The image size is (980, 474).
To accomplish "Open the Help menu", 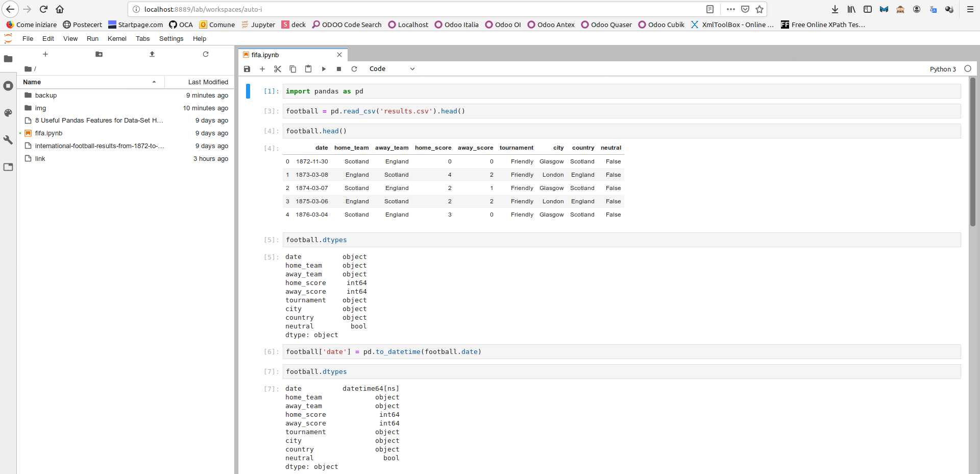I will pyautogui.click(x=200, y=39).
